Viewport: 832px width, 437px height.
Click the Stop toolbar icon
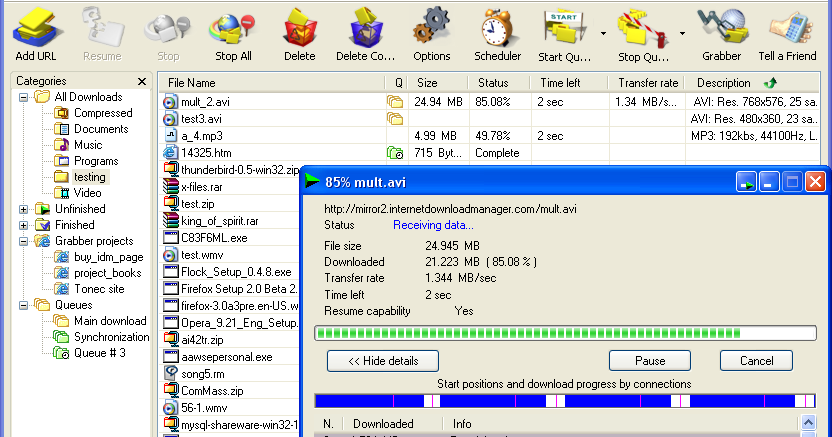pos(168,34)
